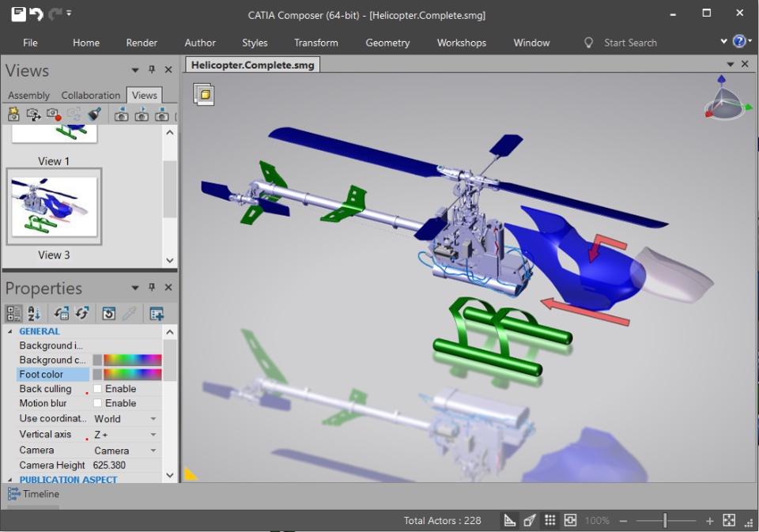
Task: Enable the Back culling checkbox
Action: point(97,389)
